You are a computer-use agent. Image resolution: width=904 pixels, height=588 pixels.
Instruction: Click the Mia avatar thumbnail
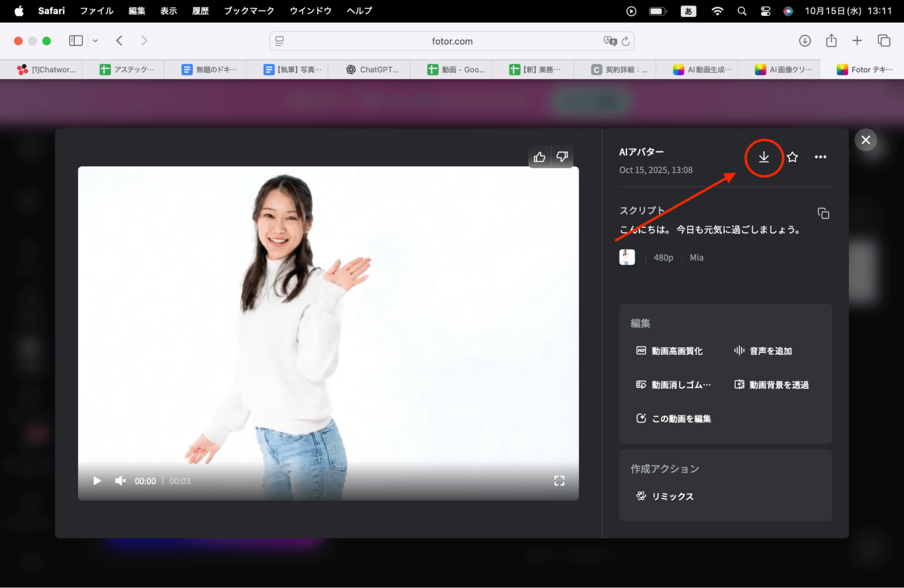[x=627, y=257]
